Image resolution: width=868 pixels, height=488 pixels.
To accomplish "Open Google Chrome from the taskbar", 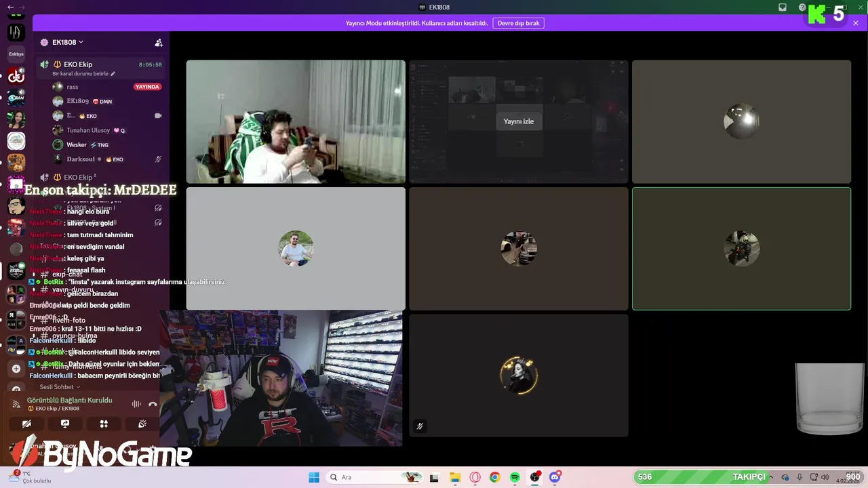I will pos(495,477).
